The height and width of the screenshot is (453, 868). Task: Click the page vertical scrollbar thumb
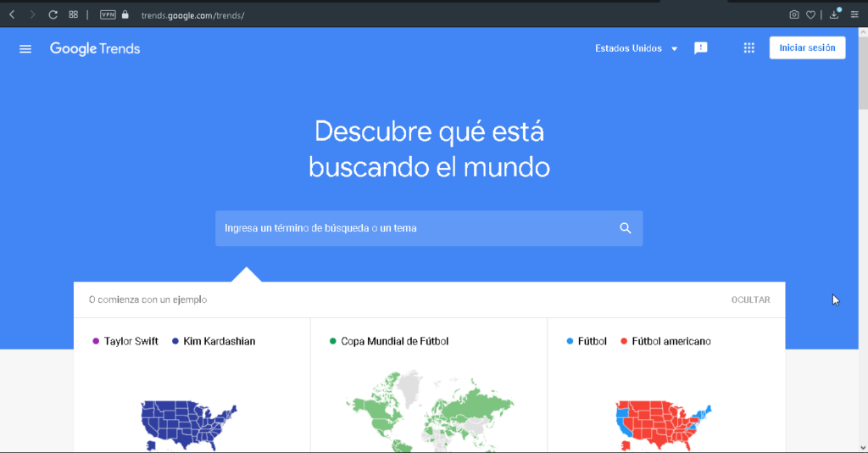pyautogui.click(x=863, y=73)
